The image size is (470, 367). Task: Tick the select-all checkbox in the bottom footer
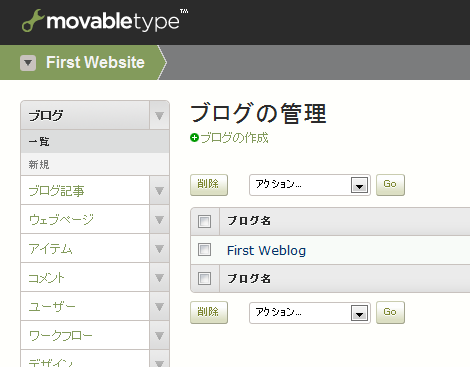coord(204,278)
